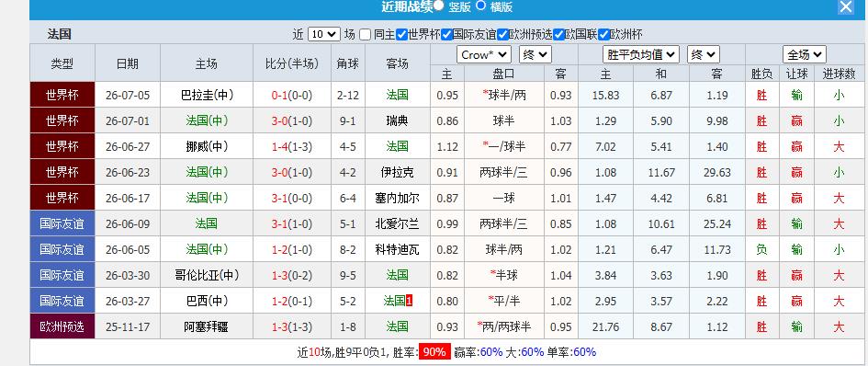Check the 同主 checkbox
868x366 pixels.
pyautogui.click(x=365, y=34)
